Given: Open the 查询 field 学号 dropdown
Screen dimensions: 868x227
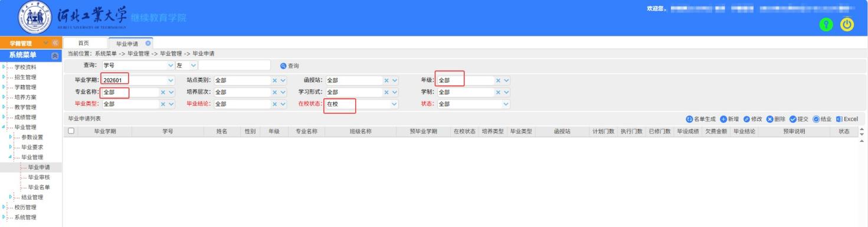Looking at the screenshot, I should point(171,65).
